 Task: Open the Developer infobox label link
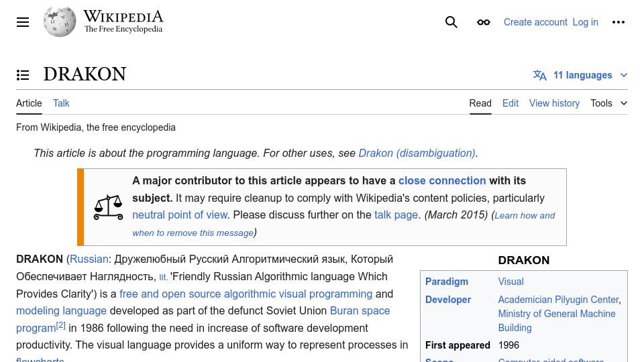[x=448, y=300]
